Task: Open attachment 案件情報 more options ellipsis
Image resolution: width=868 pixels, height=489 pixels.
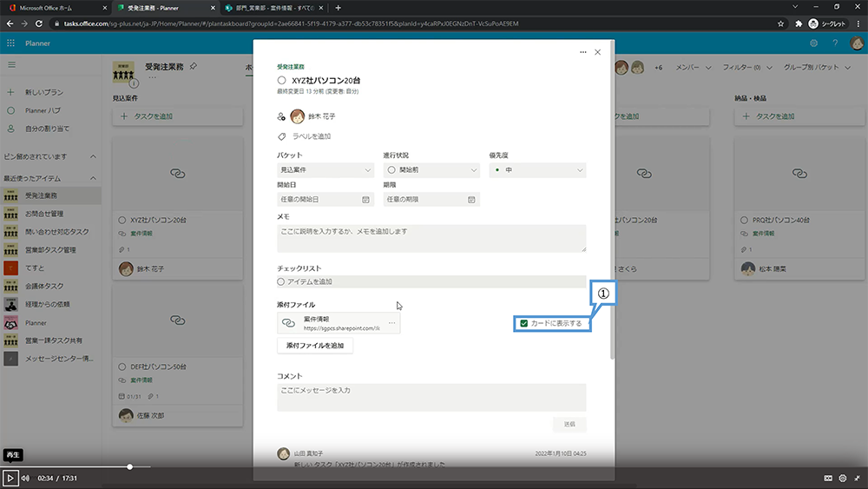Action: (x=392, y=323)
